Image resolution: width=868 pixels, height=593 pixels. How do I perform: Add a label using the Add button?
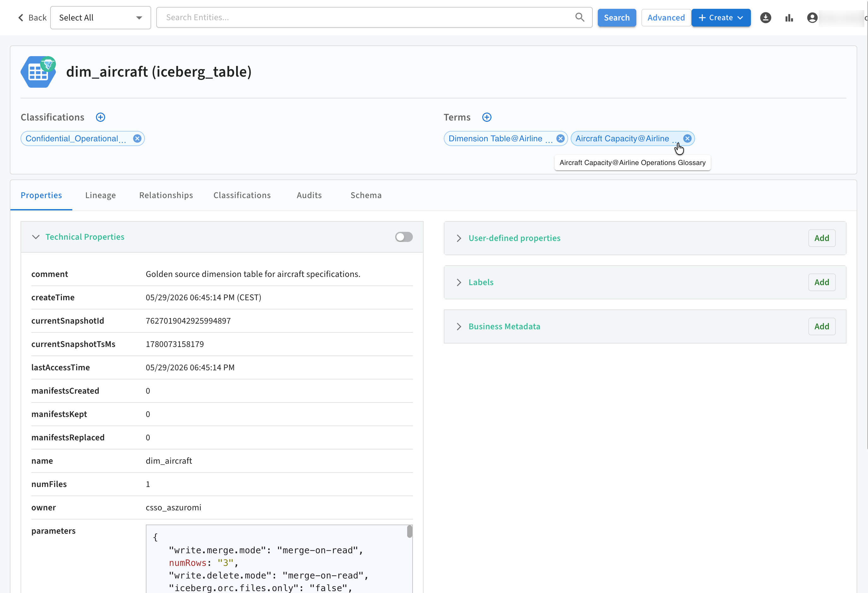[822, 282]
